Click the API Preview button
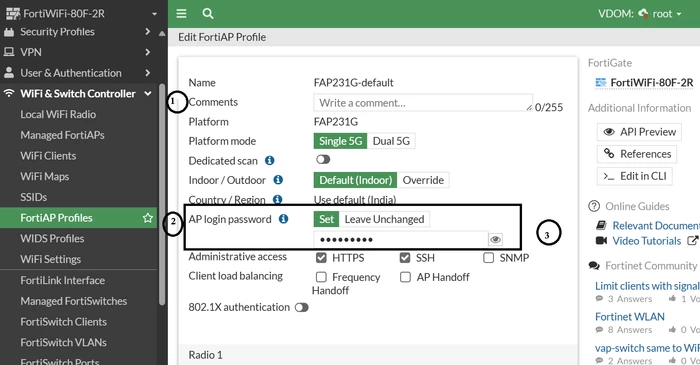Viewport: 700px width, 365px height. (x=639, y=132)
